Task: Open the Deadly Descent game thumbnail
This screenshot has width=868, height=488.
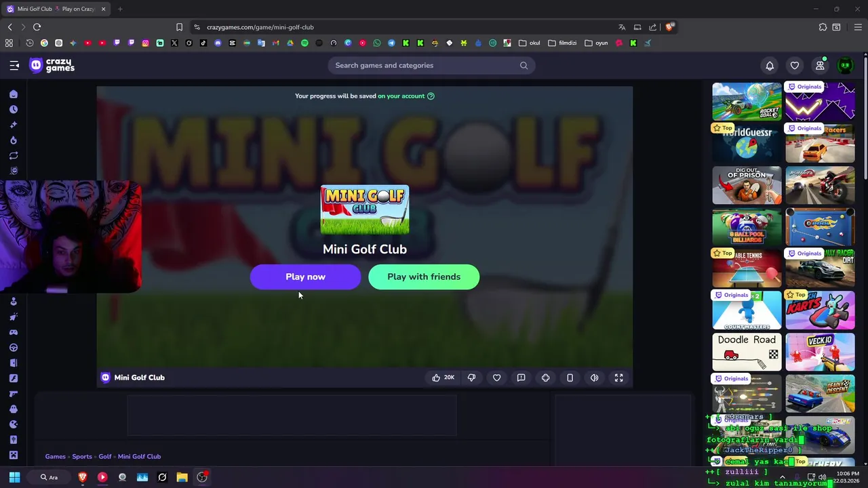Action: pos(820,393)
